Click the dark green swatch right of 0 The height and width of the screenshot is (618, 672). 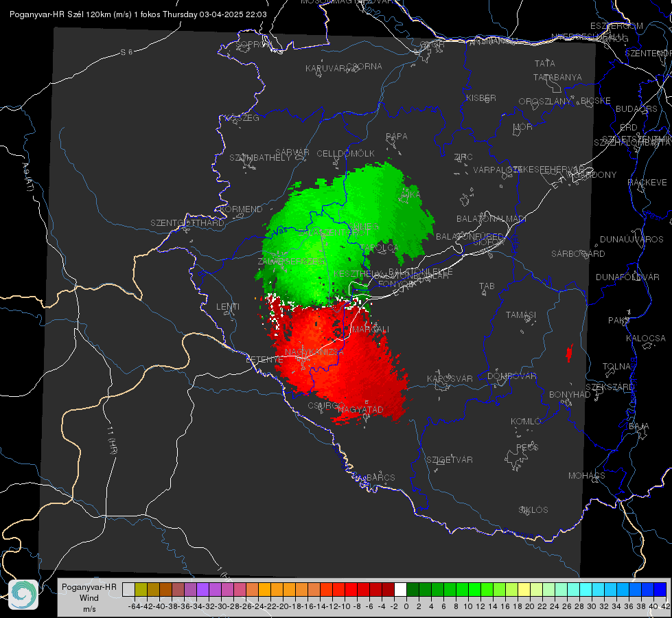(413, 589)
